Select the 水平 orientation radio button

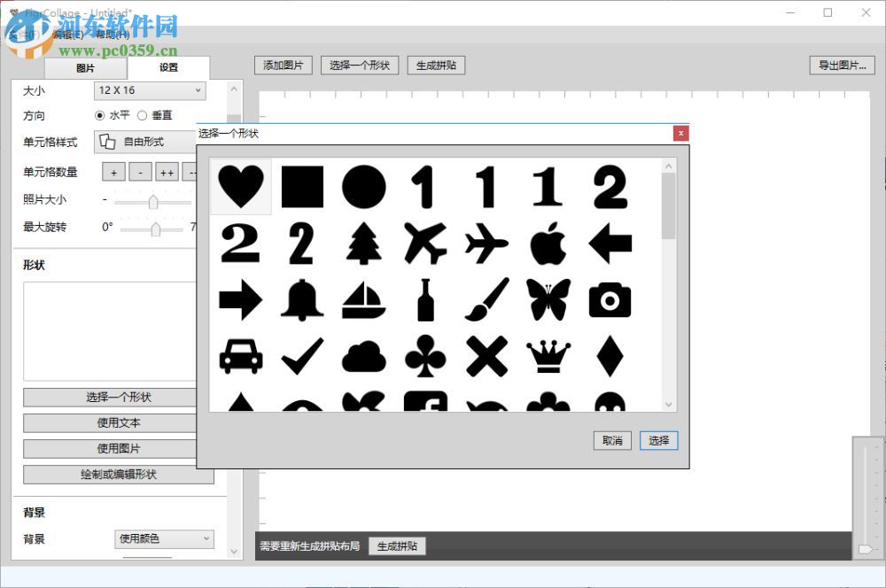(98, 115)
